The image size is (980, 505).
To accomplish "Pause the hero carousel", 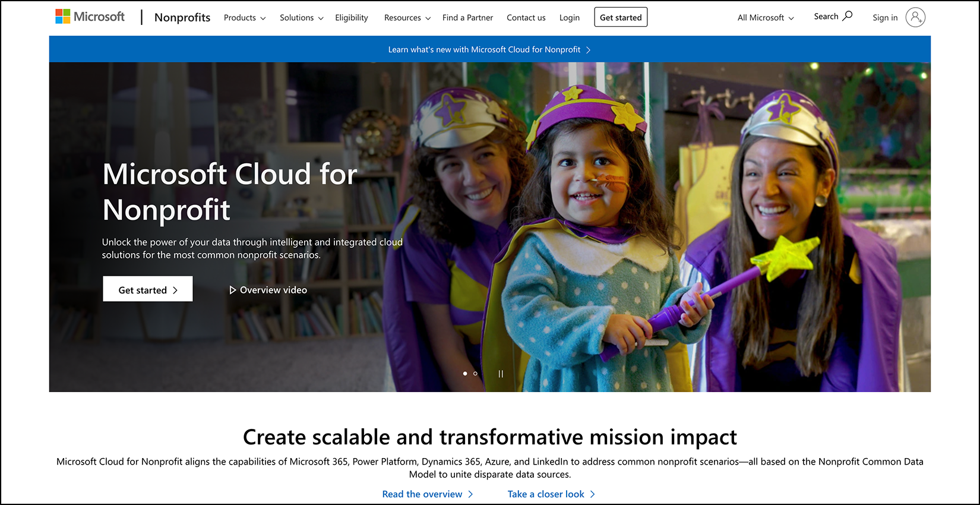I will (501, 374).
